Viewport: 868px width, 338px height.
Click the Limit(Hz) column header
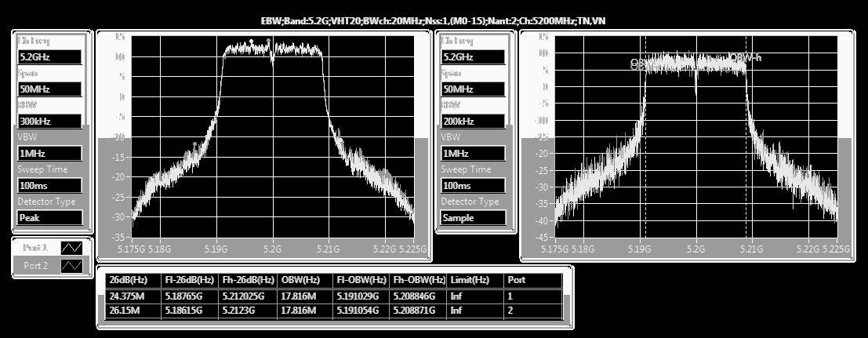(476, 281)
